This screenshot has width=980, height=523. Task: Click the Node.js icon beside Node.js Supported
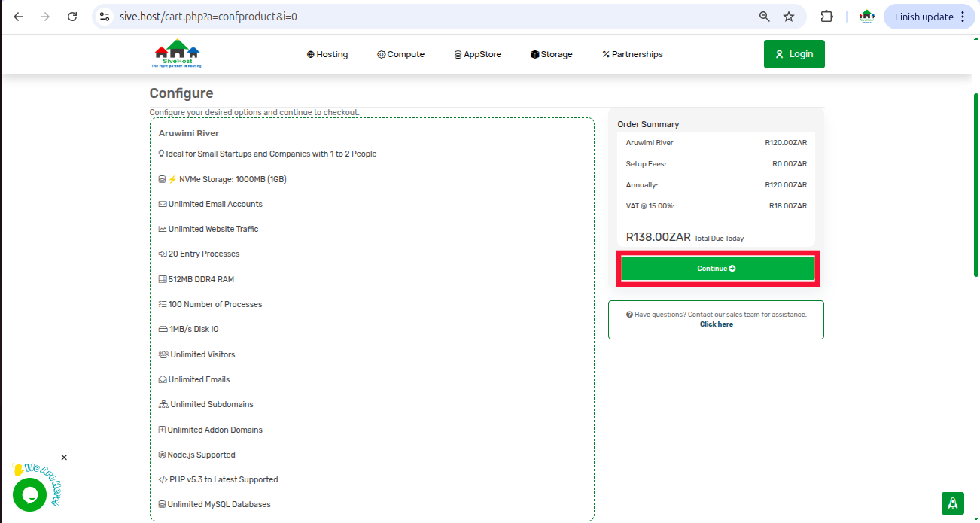pyautogui.click(x=162, y=455)
